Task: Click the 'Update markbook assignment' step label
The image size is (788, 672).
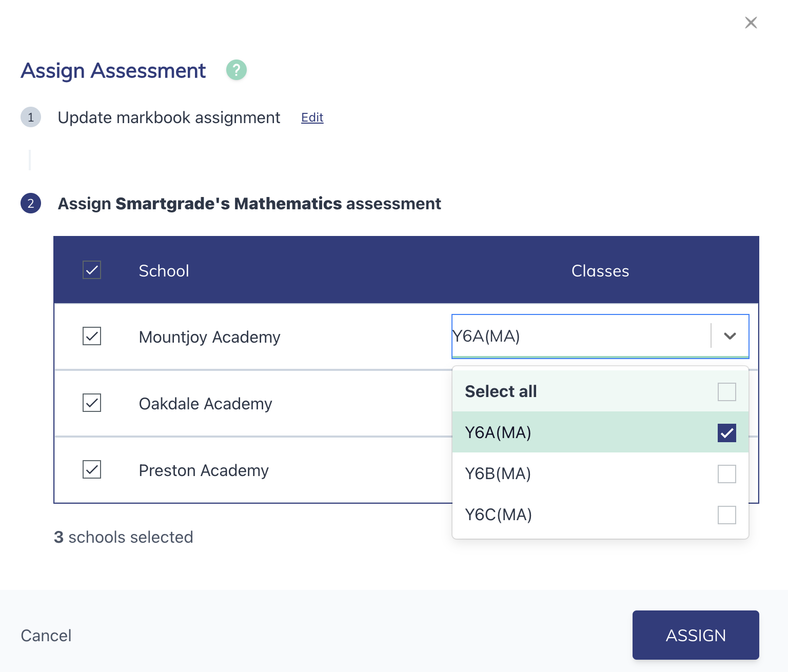Action: (169, 117)
